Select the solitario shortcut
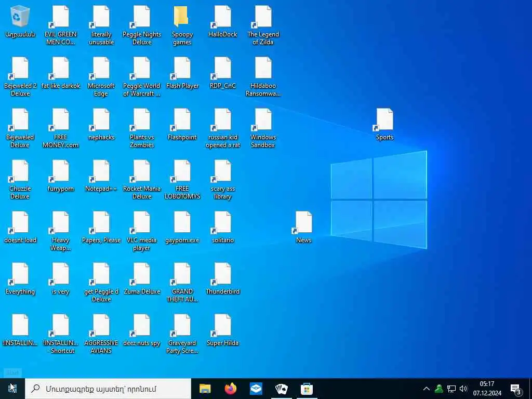This screenshot has width=532, height=399. coord(222,228)
